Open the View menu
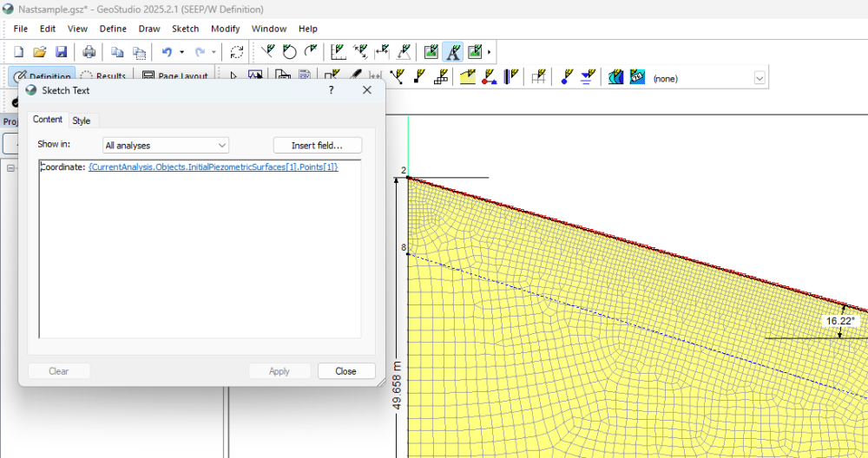Image resolution: width=868 pixels, height=458 pixels. pos(77,29)
